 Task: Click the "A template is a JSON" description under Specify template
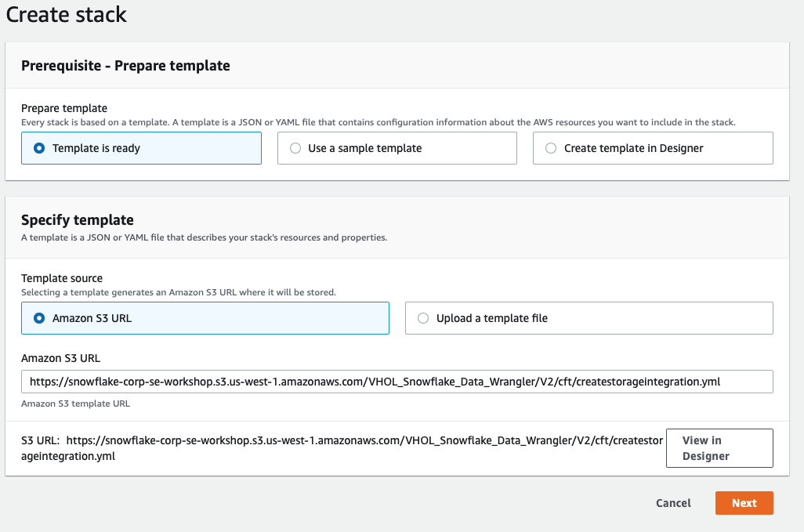coord(204,237)
